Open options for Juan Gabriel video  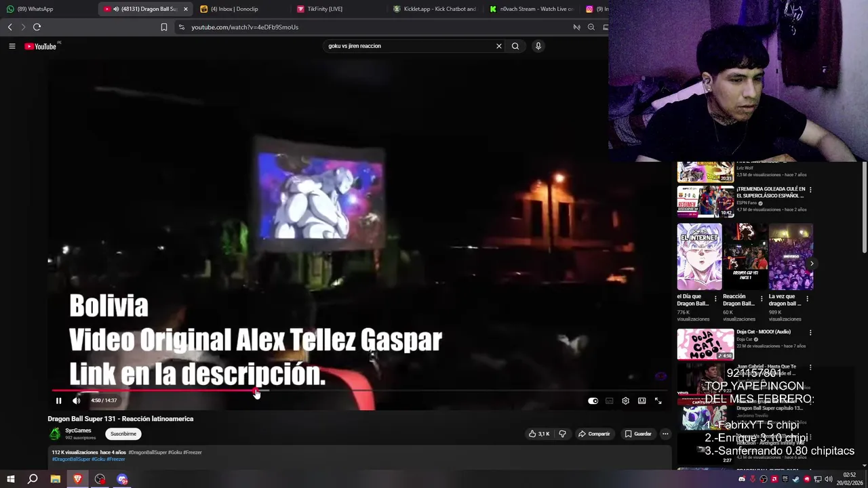(810, 368)
